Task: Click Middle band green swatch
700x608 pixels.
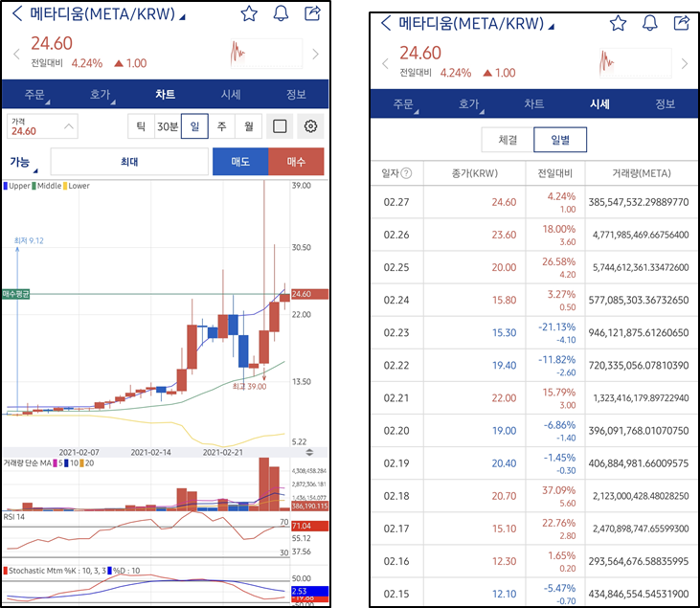Action: [x=34, y=186]
